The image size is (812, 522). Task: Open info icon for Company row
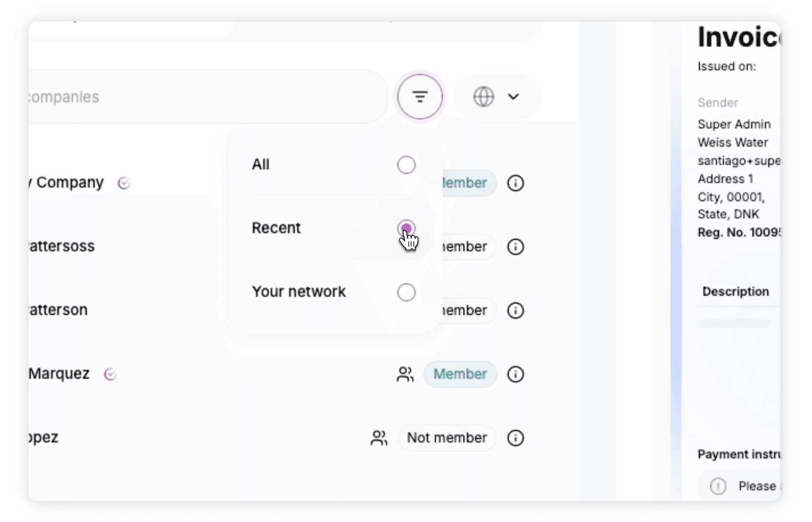(515, 183)
